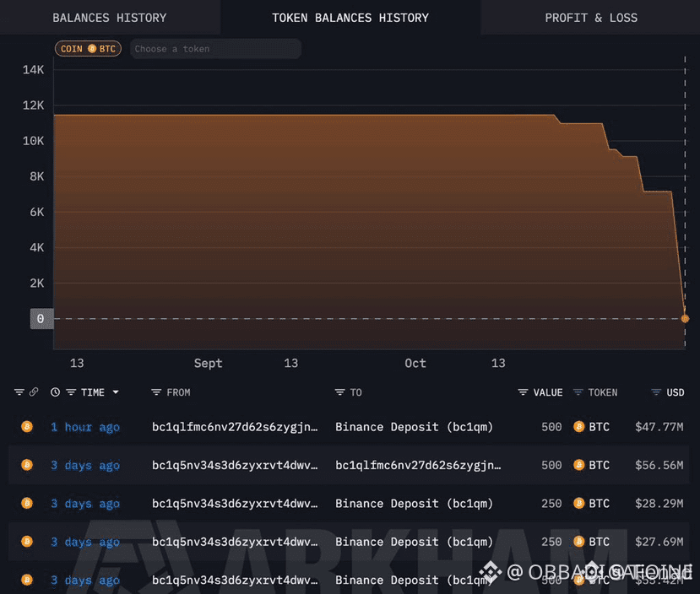This screenshot has width=700, height=594.
Task: Open the '1 hour ago' transaction link
Action: (85, 427)
